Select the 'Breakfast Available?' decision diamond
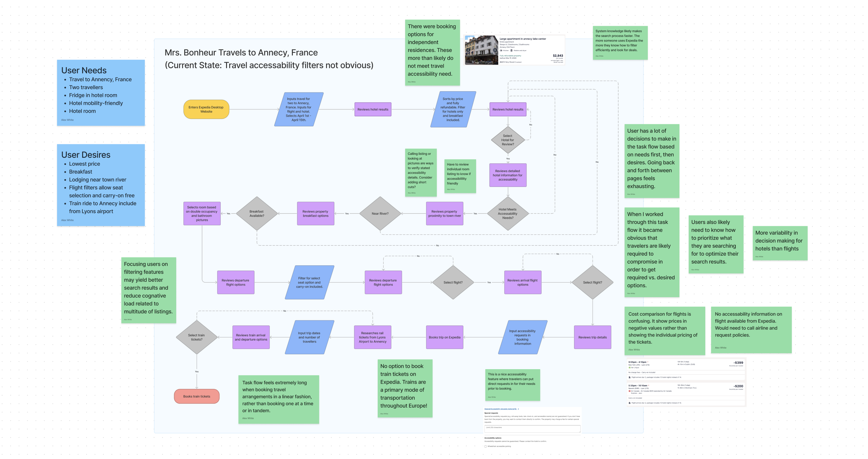868x459 pixels. coord(257,214)
